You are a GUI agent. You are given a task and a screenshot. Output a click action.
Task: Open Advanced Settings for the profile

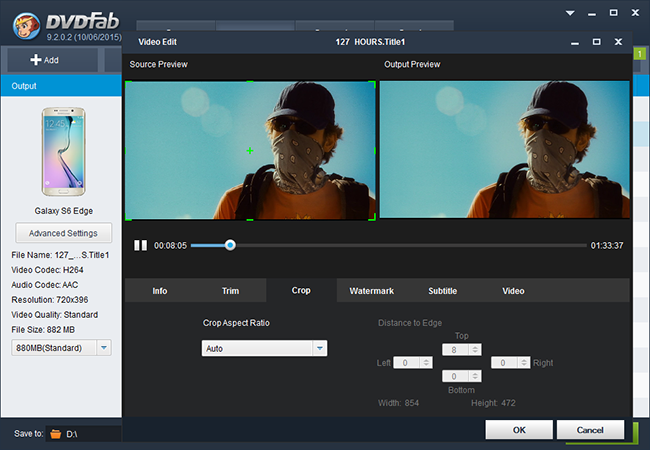click(63, 233)
